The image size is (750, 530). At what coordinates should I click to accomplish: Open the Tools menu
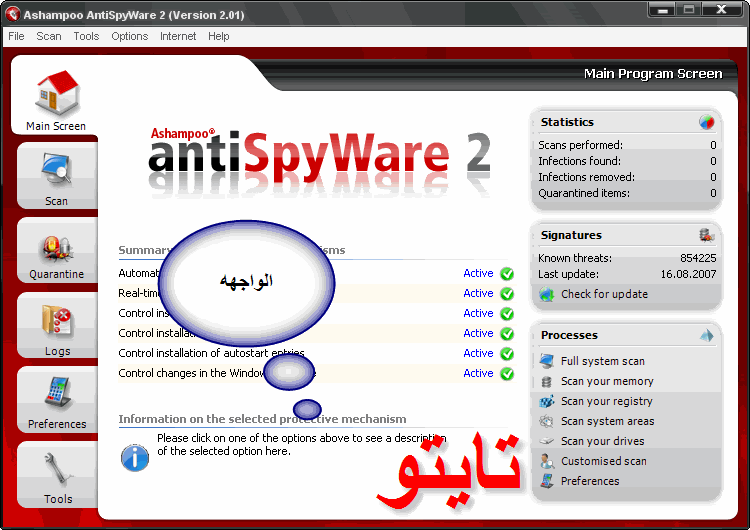pos(86,36)
